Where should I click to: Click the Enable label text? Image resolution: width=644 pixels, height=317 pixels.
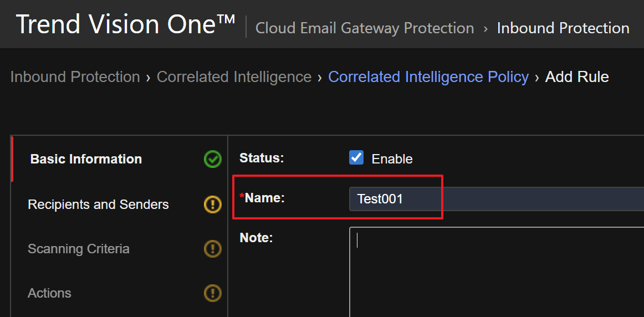tap(392, 159)
